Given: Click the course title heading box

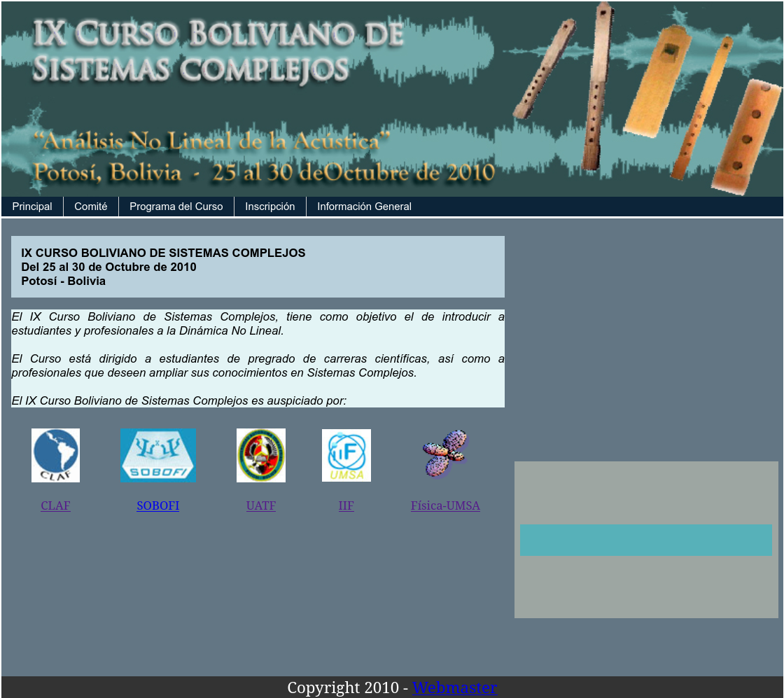Looking at the screenshot, I should coord(258,267).
